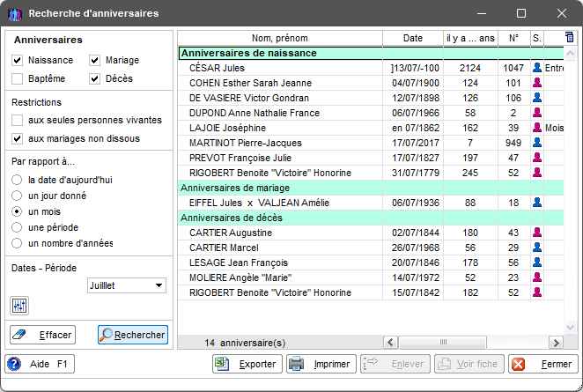Uncheck aux mariages non dissous
The height and width of the screenshot is (392, 583).
point(17,138)
